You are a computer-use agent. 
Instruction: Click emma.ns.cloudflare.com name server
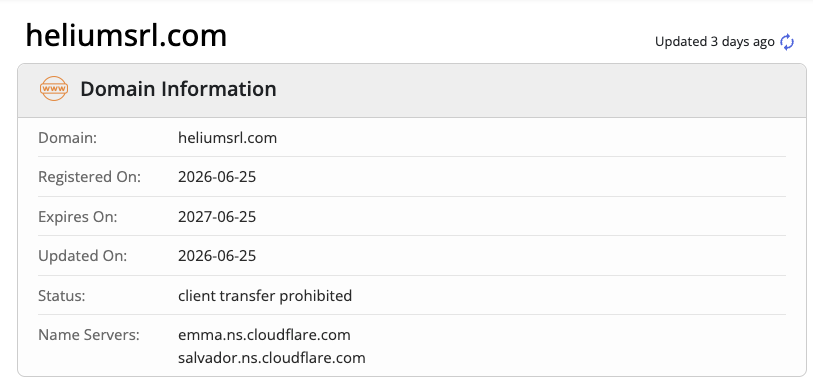pyautogui.click(x=264, y=335)
